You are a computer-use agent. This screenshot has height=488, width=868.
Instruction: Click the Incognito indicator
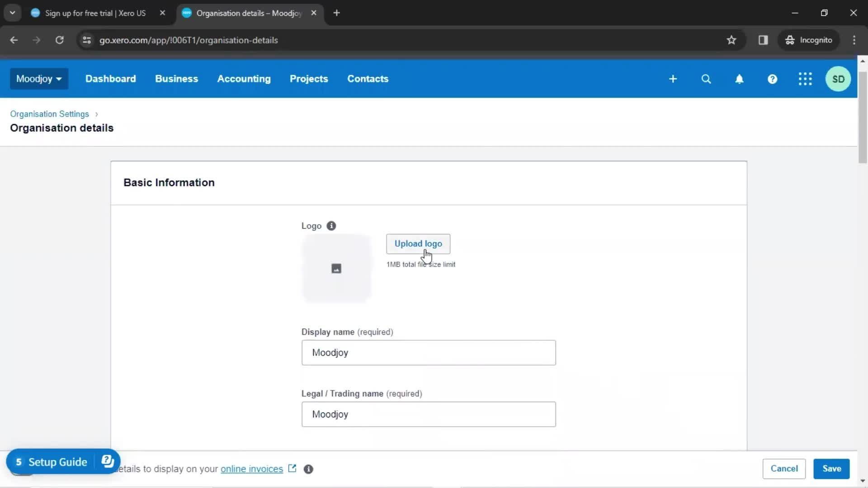pyautogui.click(x=809, y=40)
